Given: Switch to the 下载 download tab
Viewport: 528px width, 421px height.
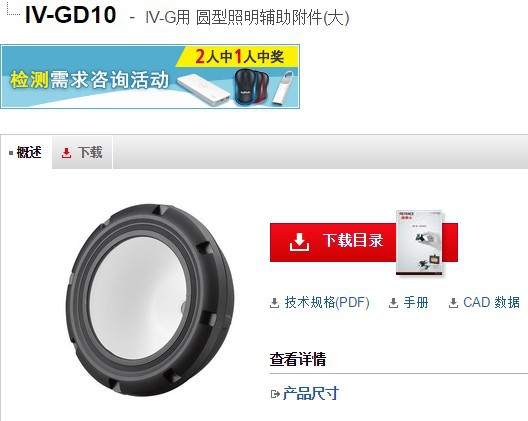Looking at the screenshot, I should click(x=82, y=153).
